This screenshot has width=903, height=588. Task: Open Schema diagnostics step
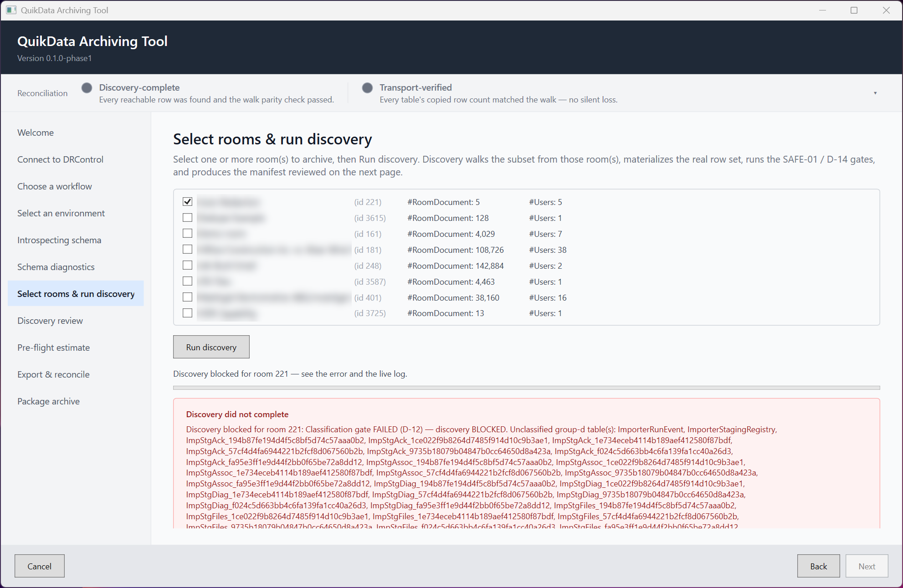click(x=76, y=267)
